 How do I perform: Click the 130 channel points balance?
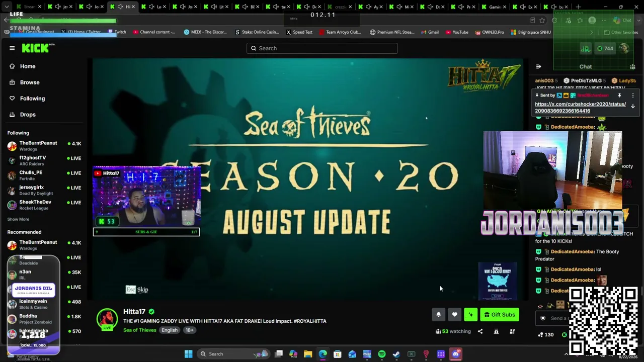[546, 335]
